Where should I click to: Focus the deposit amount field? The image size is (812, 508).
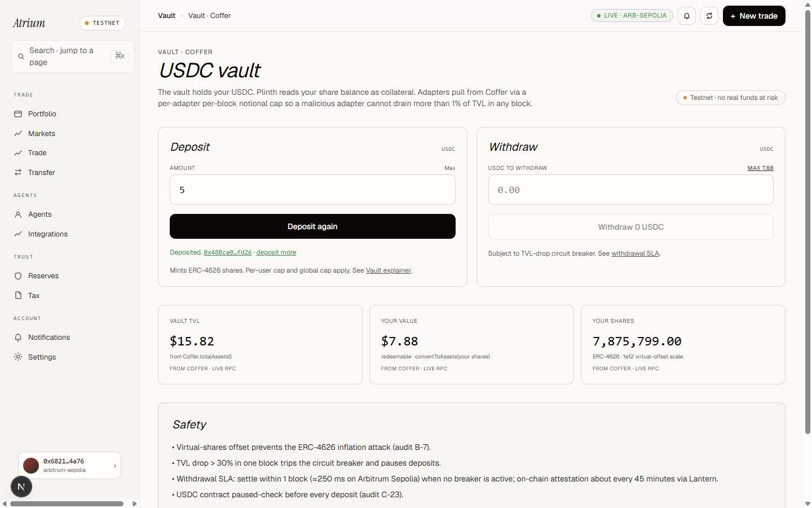coord(312,190)
